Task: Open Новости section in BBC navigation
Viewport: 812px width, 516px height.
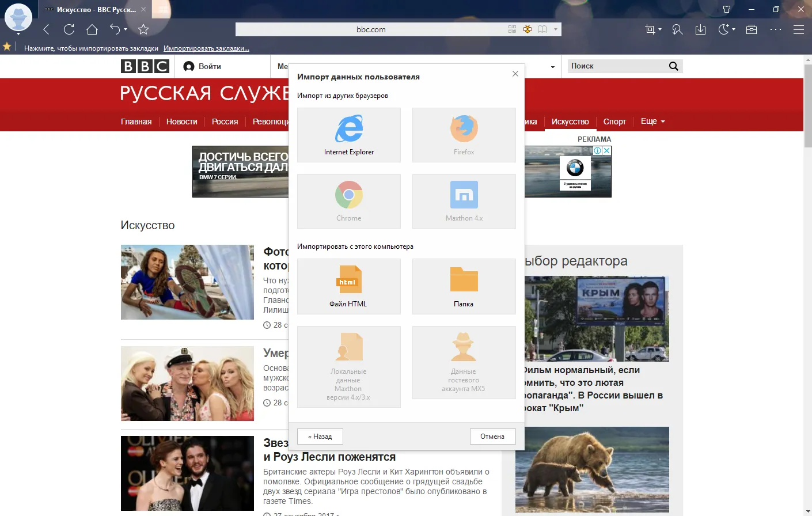Action: point(182,122)
